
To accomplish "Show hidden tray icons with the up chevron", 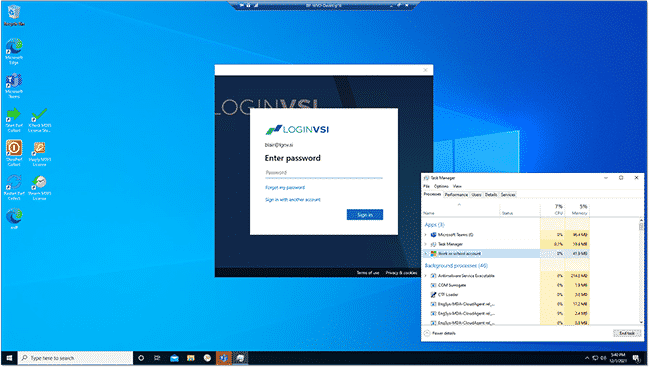I will click(x=587, y=358).
